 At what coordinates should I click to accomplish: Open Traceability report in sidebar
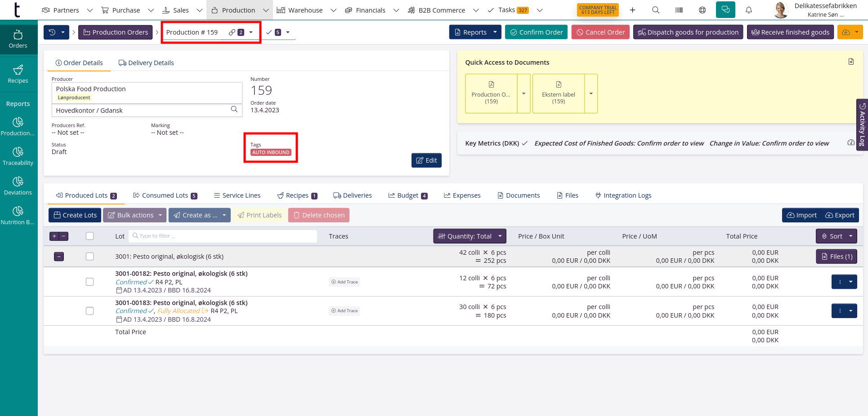18,156
